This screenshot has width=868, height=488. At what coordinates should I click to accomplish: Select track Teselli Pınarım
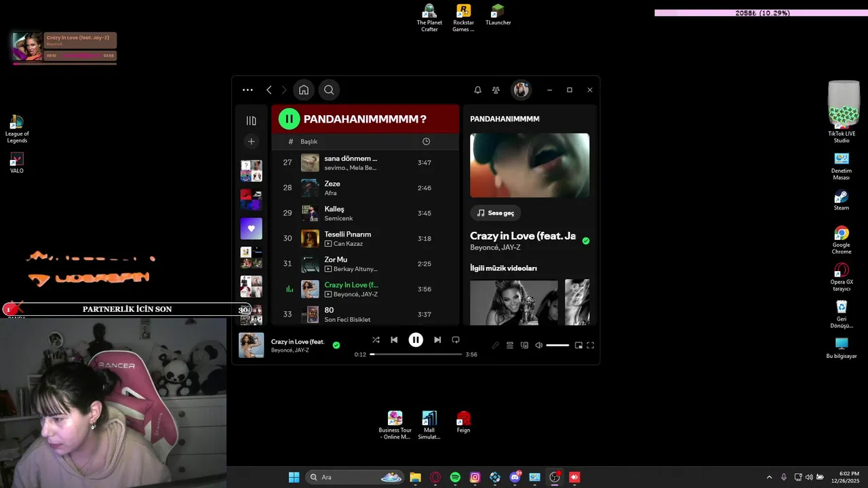366,239
